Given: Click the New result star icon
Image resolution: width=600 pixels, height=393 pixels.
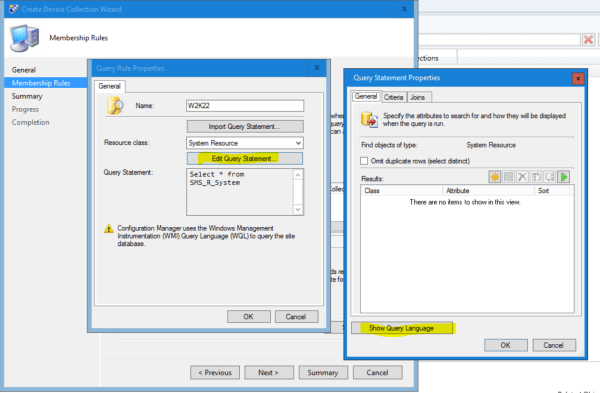Looking at the screenshot, I should pos(494,177).
